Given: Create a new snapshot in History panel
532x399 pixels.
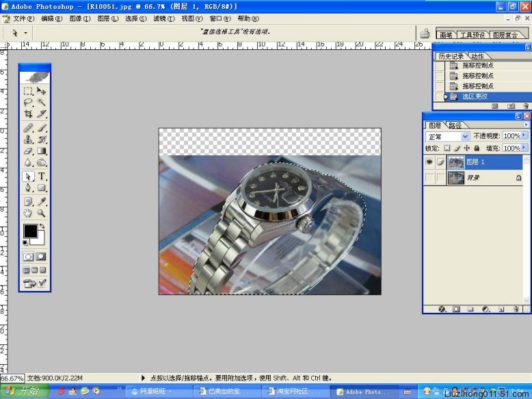Looking at the screenshot, I should click(x=511, y=106).
